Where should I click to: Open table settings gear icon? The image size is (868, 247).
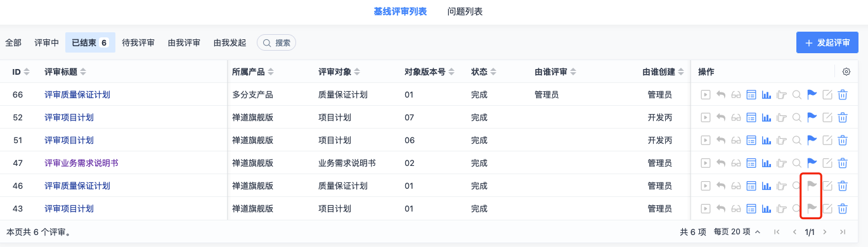coord(846,72)
